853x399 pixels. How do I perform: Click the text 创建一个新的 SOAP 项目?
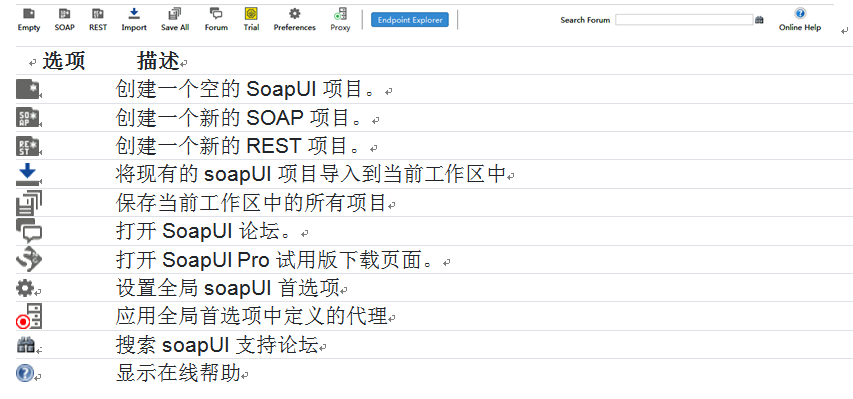[239, 118]
